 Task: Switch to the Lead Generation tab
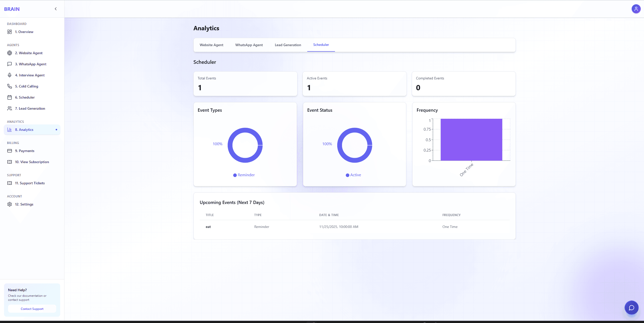coord(288,45)
